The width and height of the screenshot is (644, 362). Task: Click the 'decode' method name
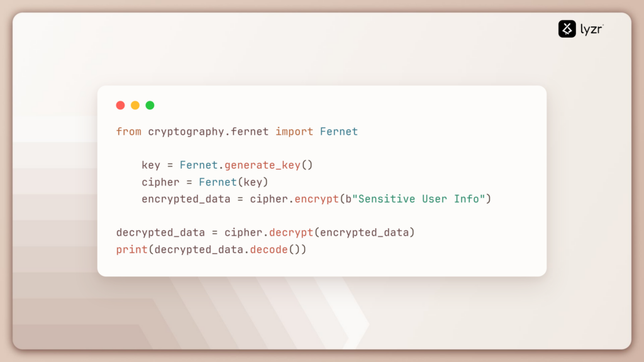click(x=269, y=250)
